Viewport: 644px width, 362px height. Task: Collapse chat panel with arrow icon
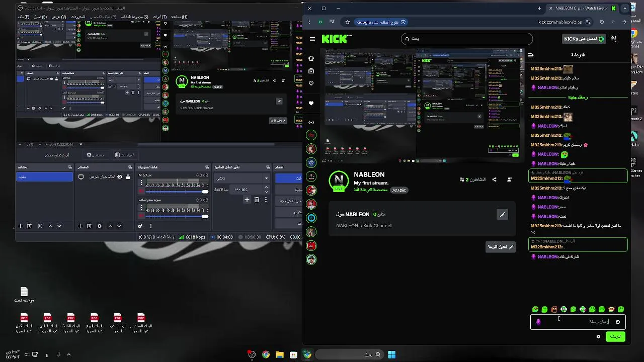[x=531, y=55]
